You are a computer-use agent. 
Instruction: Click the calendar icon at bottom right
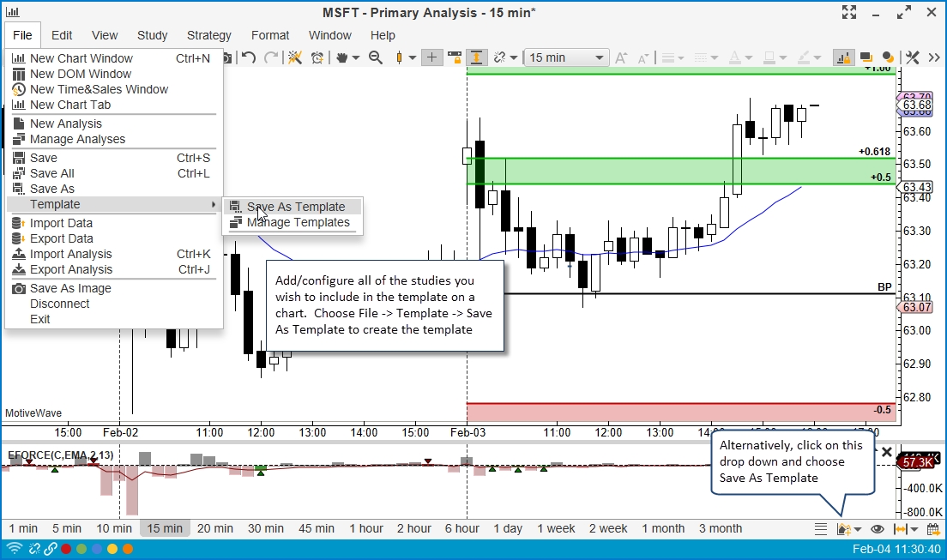(x=933, y=529)
